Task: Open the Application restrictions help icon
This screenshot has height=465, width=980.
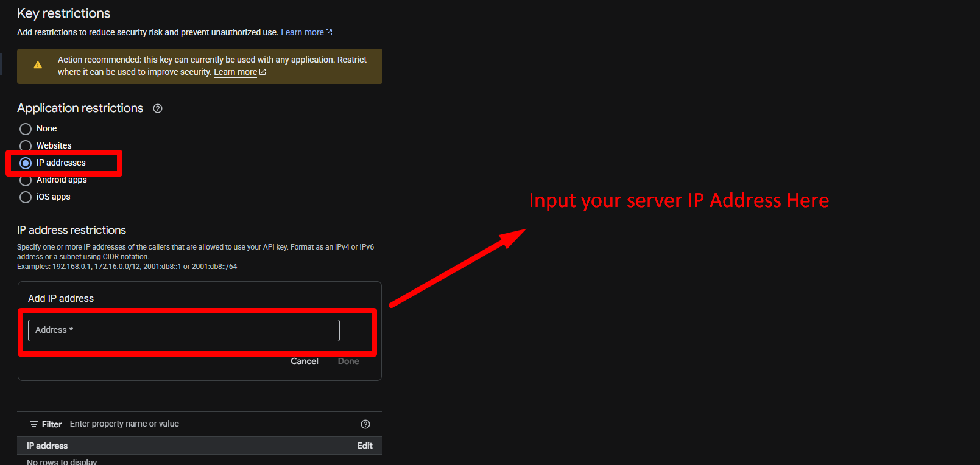Action: [x=158, y=108]
